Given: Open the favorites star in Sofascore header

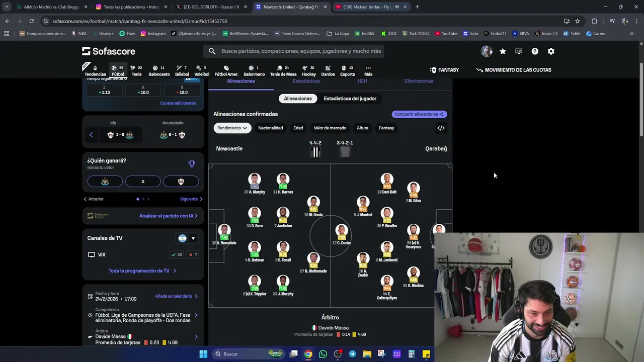Looking at the screenshot, I should click(x=503, y=51).
